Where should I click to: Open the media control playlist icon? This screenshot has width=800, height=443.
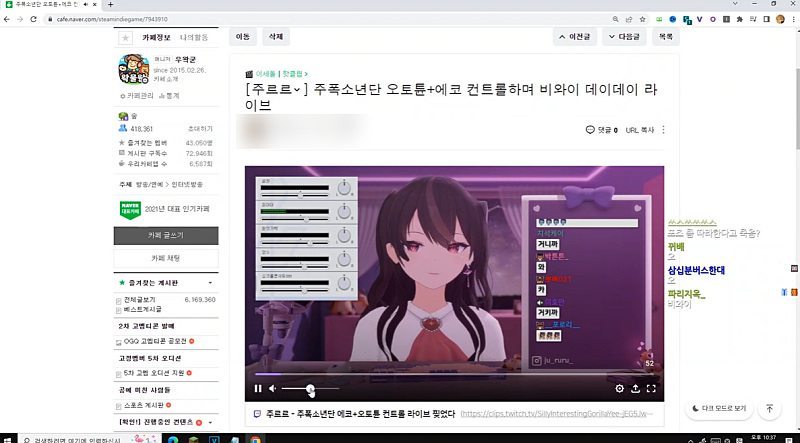tap(754, 19)
